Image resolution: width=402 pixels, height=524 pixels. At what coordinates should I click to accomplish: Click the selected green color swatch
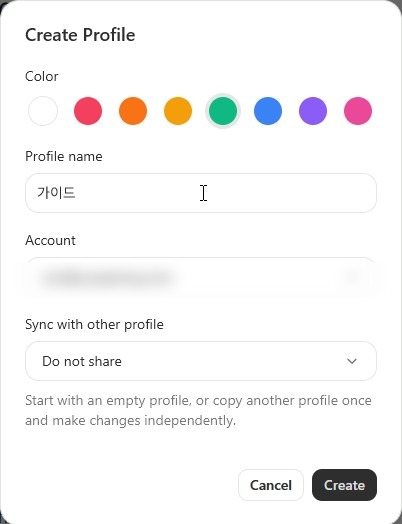(x=223, y=111)
